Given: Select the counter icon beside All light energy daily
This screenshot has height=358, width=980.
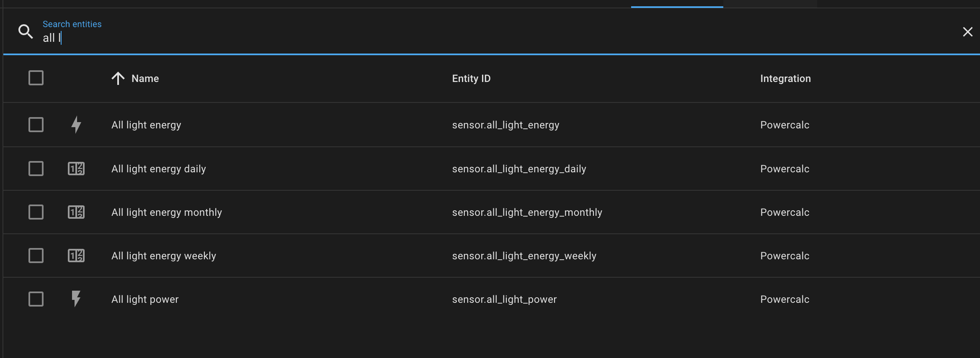Looking at the screenshot, I should tap(76, 169).
